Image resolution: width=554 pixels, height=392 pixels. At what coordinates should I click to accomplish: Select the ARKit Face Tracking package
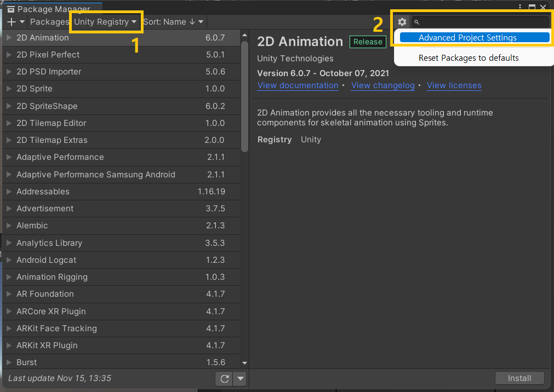[121, 328]
